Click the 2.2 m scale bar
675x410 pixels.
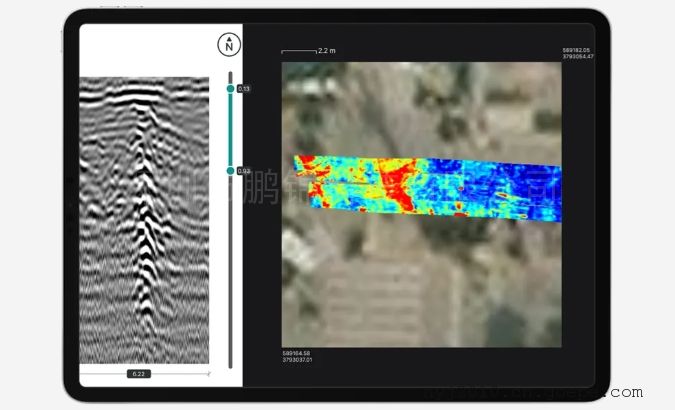click(298, 50)
